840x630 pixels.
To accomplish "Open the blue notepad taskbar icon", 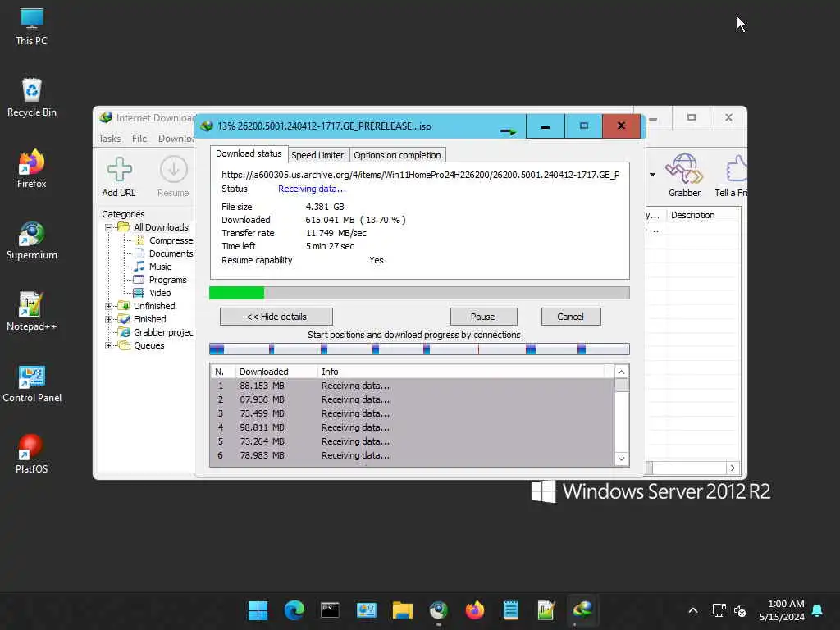I will [510, 610].
